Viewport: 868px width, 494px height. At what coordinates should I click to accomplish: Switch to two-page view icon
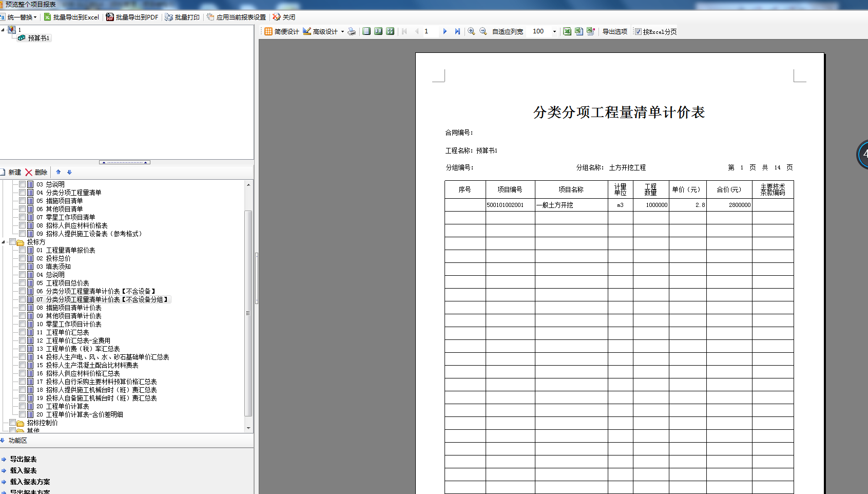coord(378,31)
